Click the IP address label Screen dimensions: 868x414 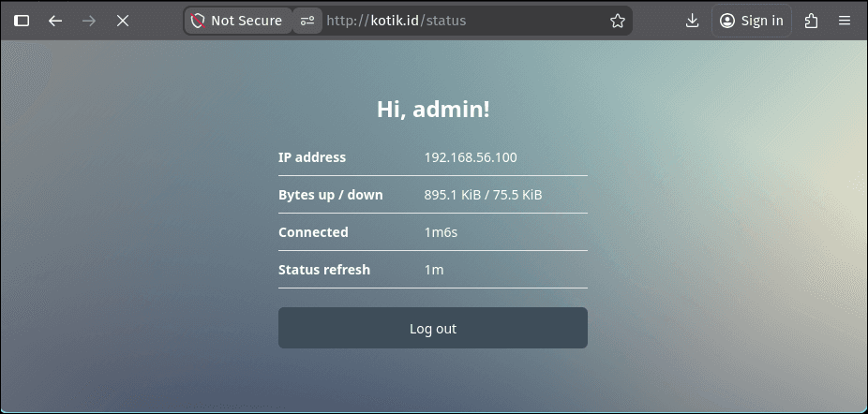pos(312,157)
